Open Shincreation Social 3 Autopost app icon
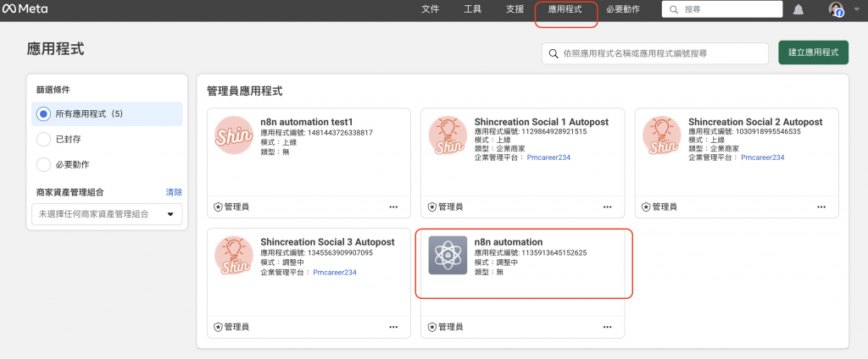 pos(234,256)
